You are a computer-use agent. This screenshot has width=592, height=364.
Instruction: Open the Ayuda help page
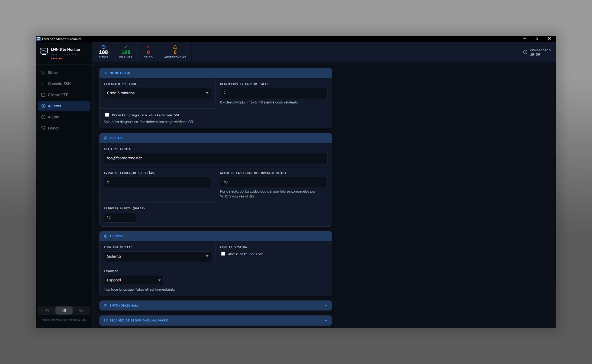[x=53, y=117]
